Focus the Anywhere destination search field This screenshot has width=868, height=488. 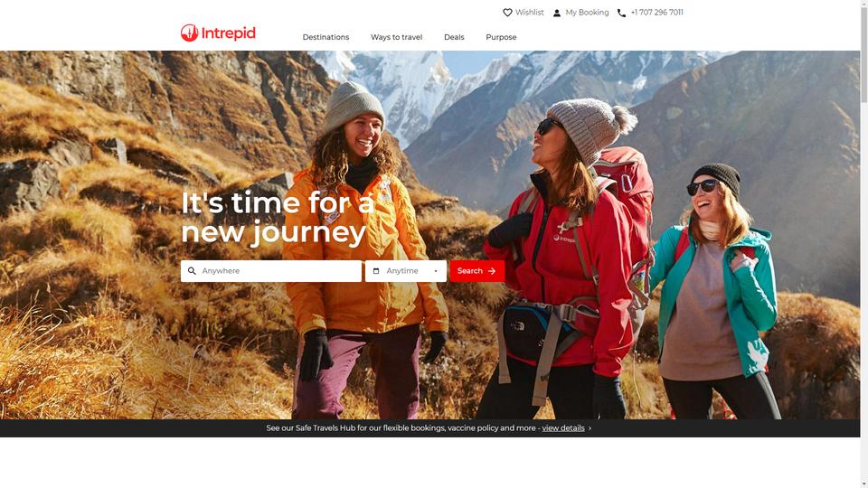pyautogui.click(x=270, y=271)
